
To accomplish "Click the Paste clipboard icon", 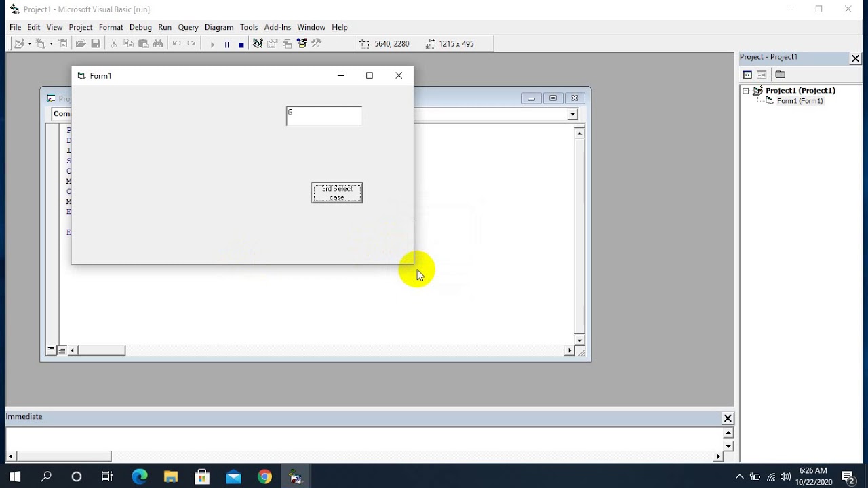I will coord(143,43).
